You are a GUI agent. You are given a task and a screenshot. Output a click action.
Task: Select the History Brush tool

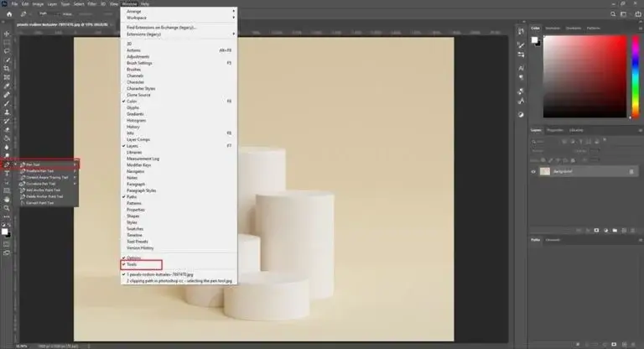tap(7, 121)
